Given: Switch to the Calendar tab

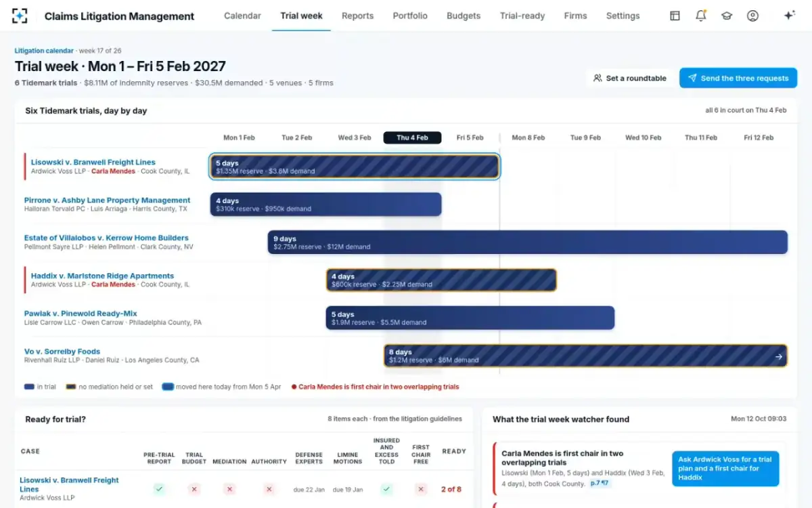Looking at the screenshot, I should pos(242,16).
